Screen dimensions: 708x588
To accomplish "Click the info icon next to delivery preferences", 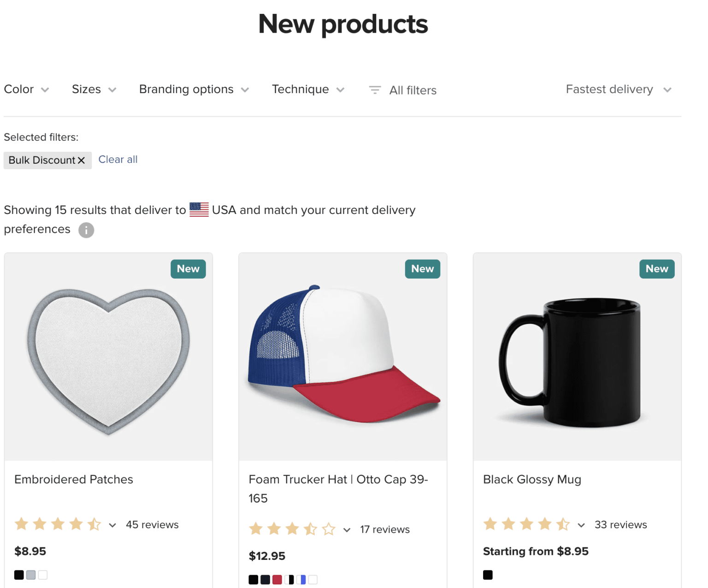I will coord(86,230).
